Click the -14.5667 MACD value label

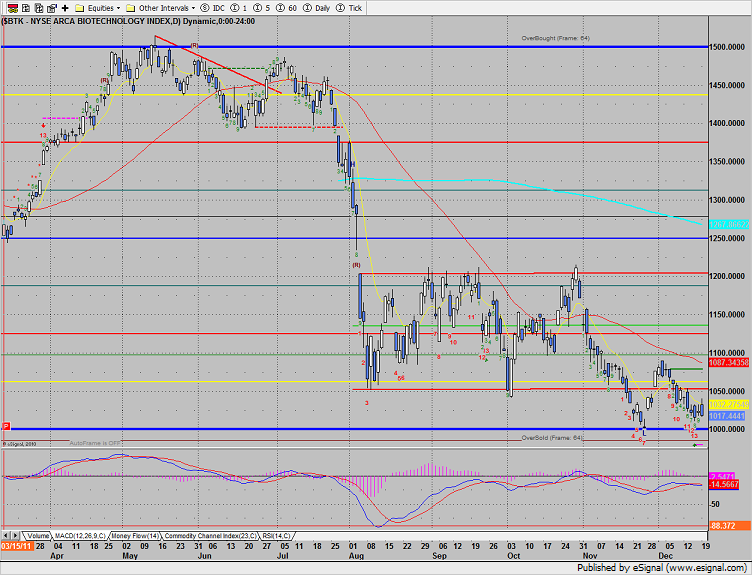point(724,484)
